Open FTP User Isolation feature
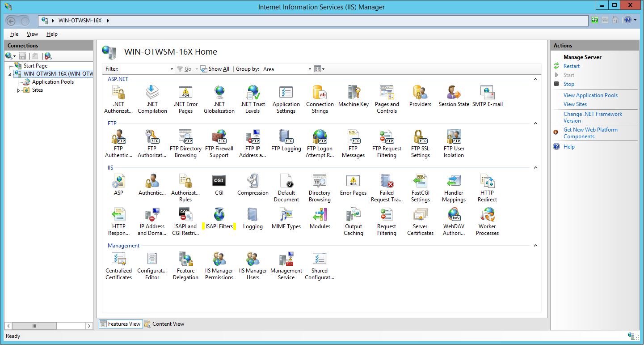 click(x=454, y=143)
